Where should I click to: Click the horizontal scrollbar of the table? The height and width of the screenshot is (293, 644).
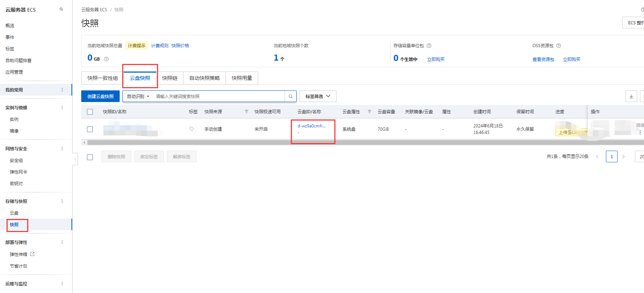pos(366,142)
